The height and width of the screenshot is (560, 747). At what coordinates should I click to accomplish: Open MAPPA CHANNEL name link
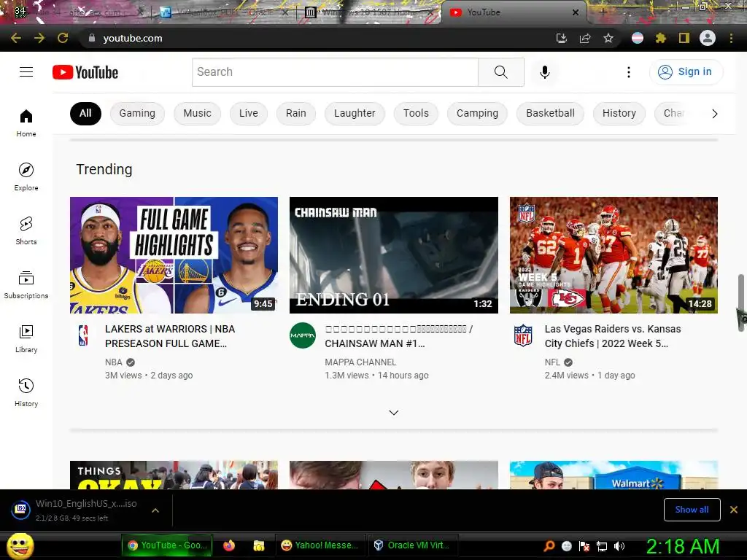tap(360, 362)
